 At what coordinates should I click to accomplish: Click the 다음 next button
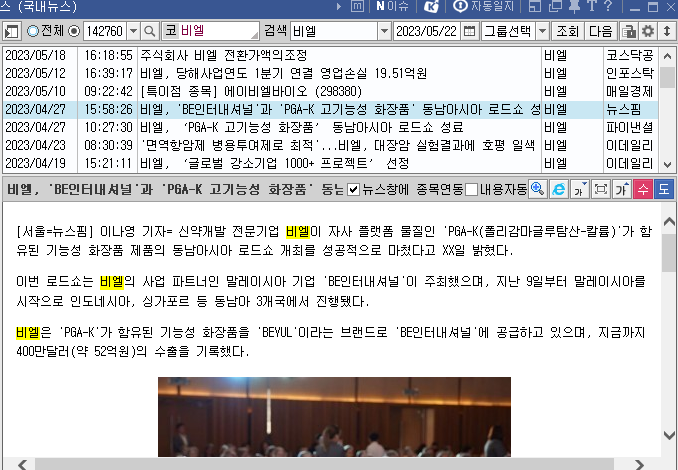tap(601, 31)
